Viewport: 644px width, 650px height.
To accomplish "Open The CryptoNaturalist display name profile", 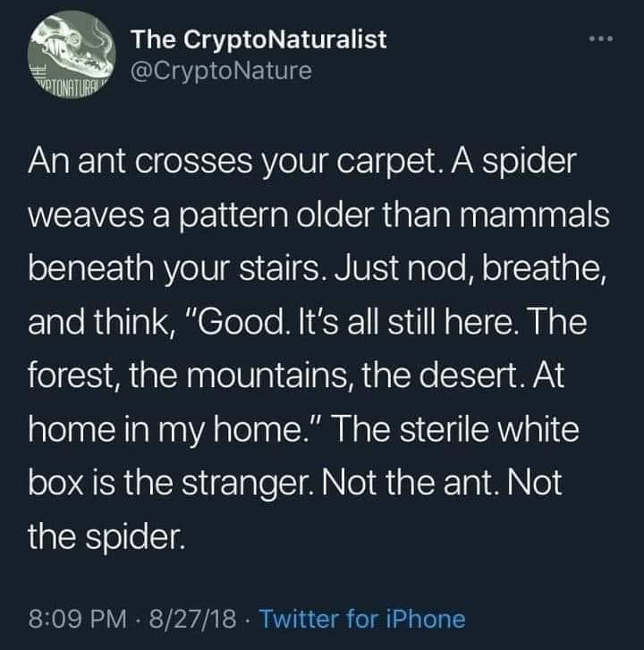I will click(258, 39).
